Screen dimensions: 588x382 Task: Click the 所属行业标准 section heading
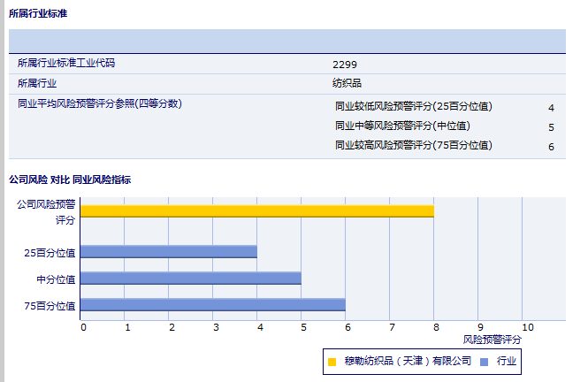pyautogui.click(x=37, y=14)
